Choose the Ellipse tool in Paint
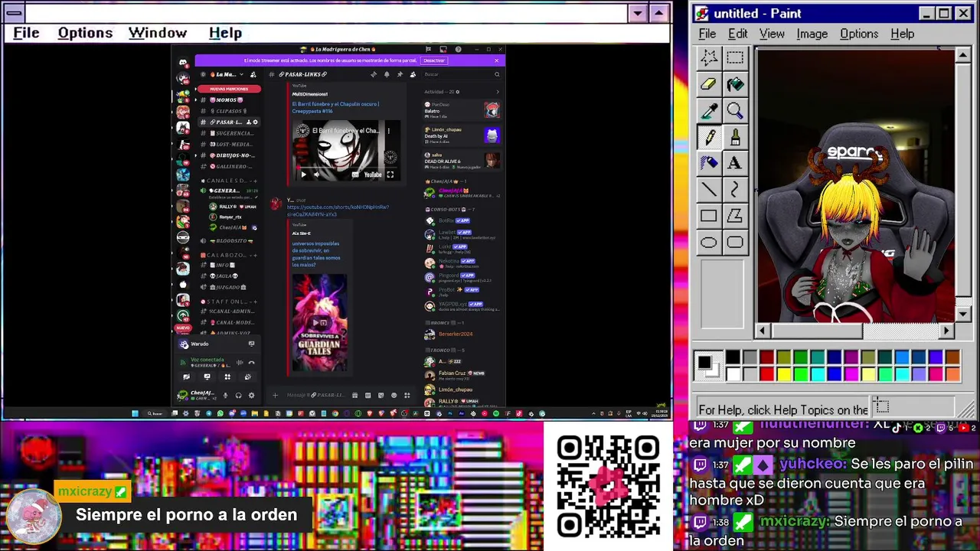980x551 pixels. [709, 243]
